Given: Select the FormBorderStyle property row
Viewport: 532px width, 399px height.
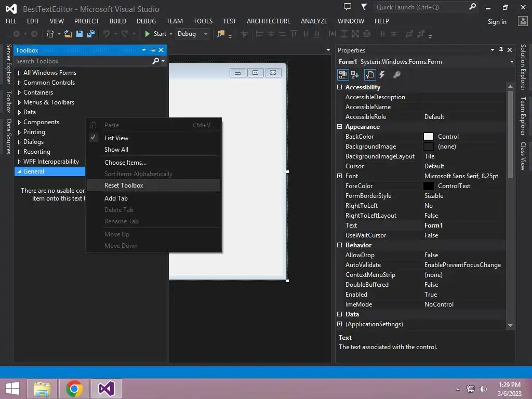Looking at the screenshot, I should (x=421, y=196).
